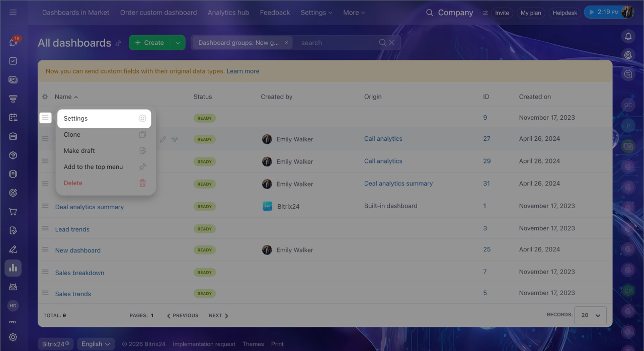Screen dimensions: 644x351
Task: Open the target goal icon in sidebar
Action: tap(13, 193)
